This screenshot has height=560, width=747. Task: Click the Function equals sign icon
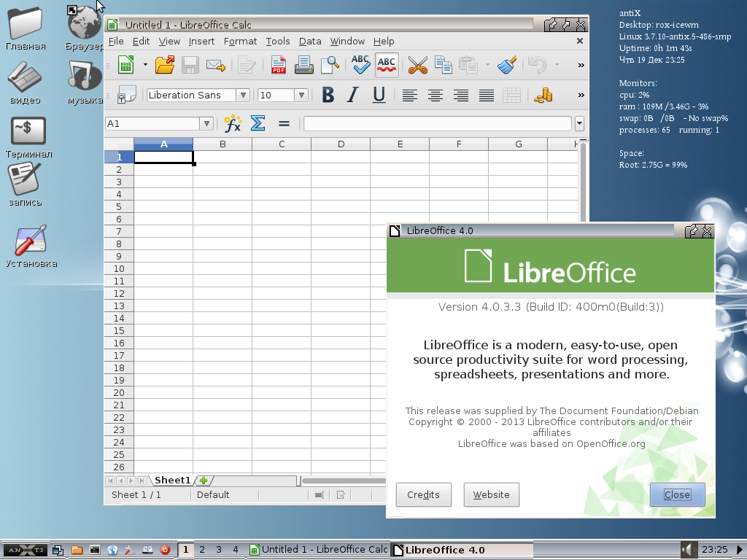[x=284, y=124]
